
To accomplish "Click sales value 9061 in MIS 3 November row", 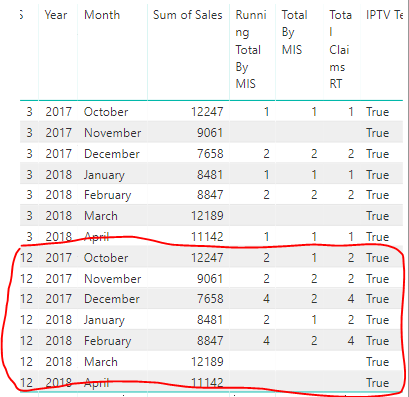I will tap(210, 133).
